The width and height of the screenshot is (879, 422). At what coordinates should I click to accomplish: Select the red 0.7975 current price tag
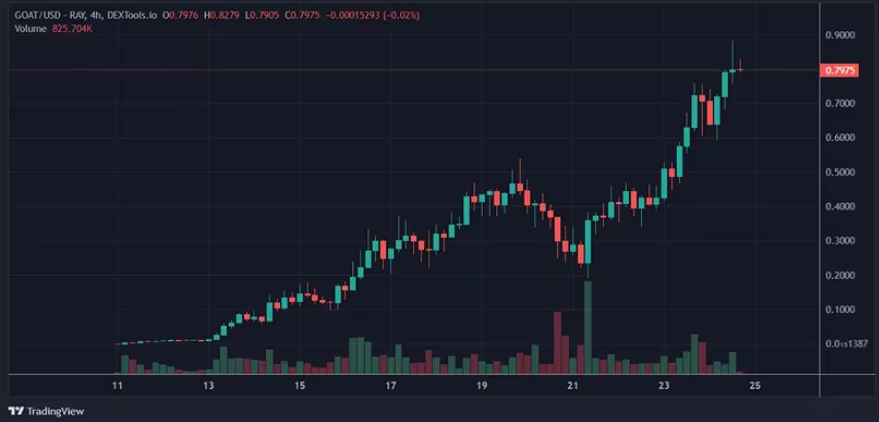point(839,70)
